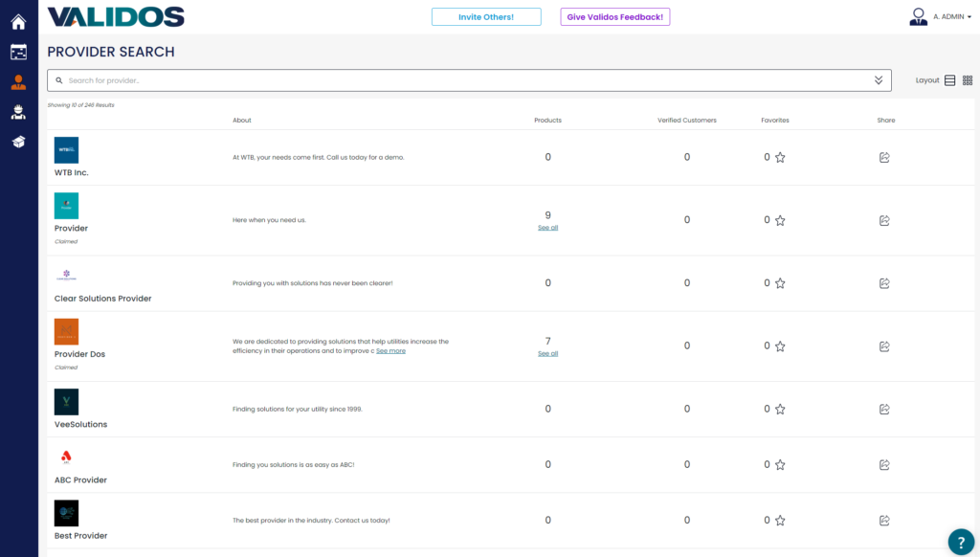Click See all under Provider's 9 products

tap(547, 228)
